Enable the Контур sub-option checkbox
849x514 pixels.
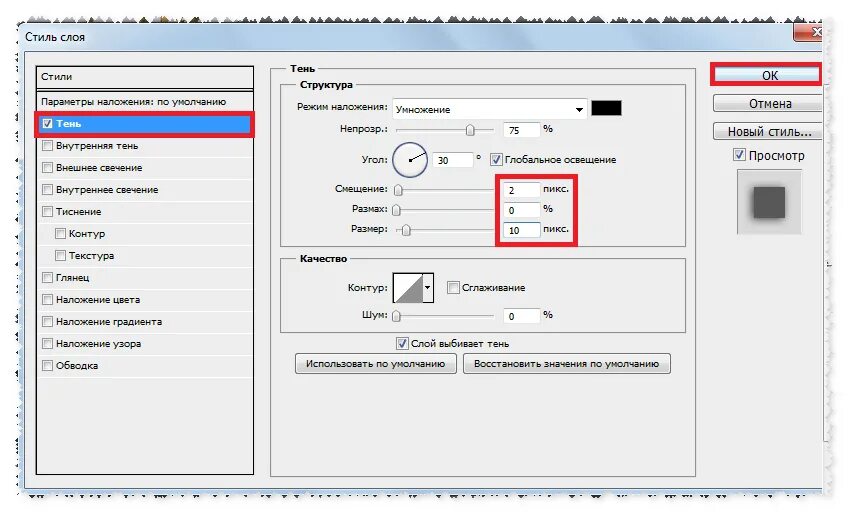click(x=60, y=233)
